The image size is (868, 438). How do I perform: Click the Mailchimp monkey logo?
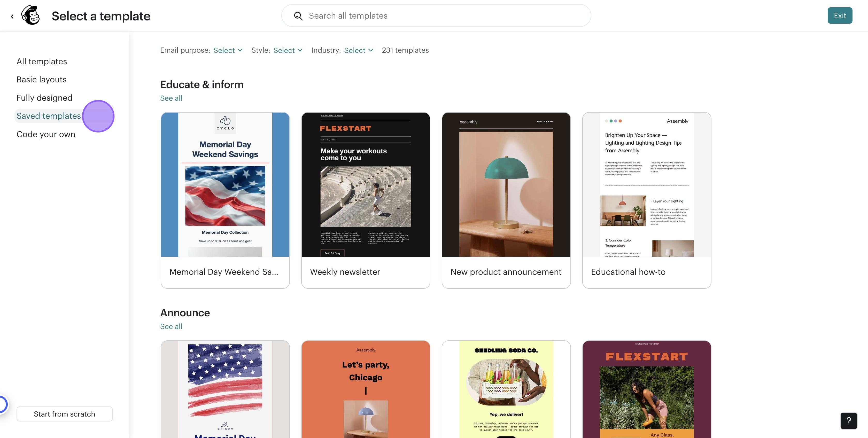pos(31,15)
